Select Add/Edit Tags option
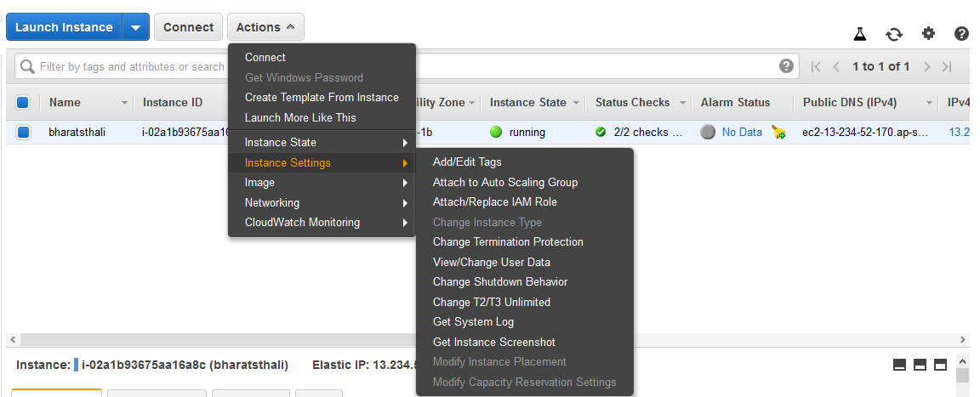This screenshot has width=980, height=397. [467, 162]
